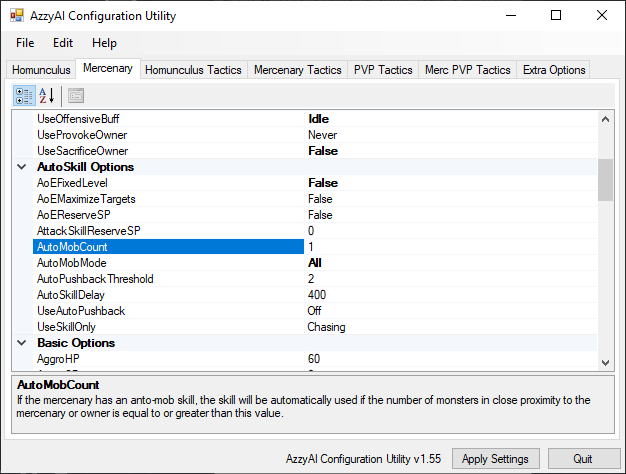
Task: Open the File menu
Action: pyautogui.click(x=25, y=43)
